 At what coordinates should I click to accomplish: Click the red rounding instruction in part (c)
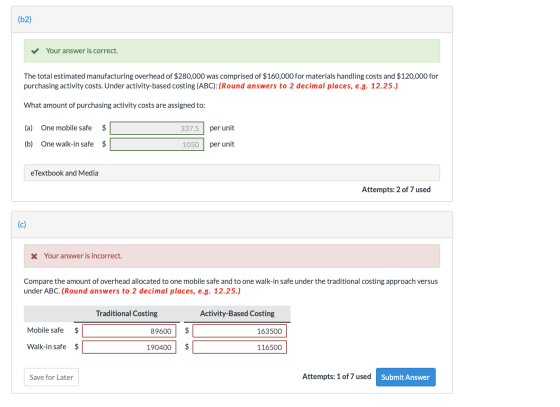tap(151, 291)
